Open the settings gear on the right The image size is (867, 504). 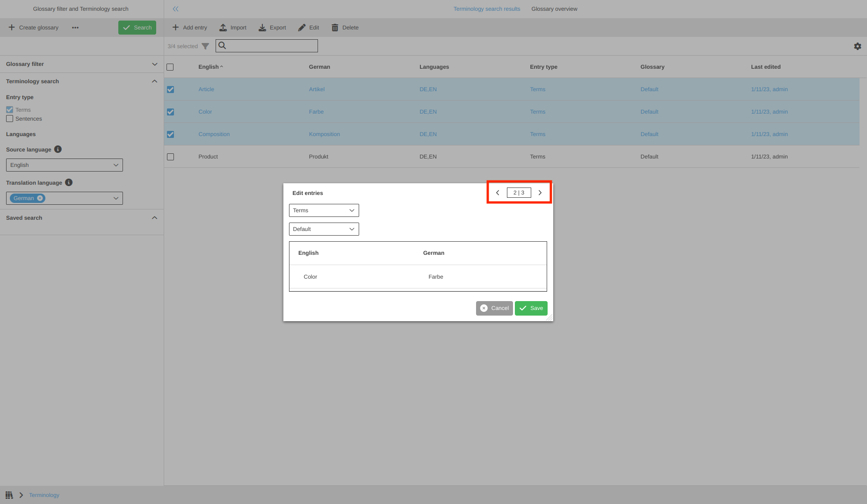858,46
